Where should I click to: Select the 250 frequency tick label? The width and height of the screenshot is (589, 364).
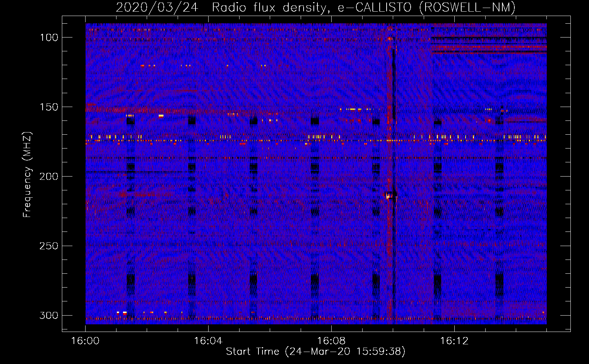pos(49,246)
